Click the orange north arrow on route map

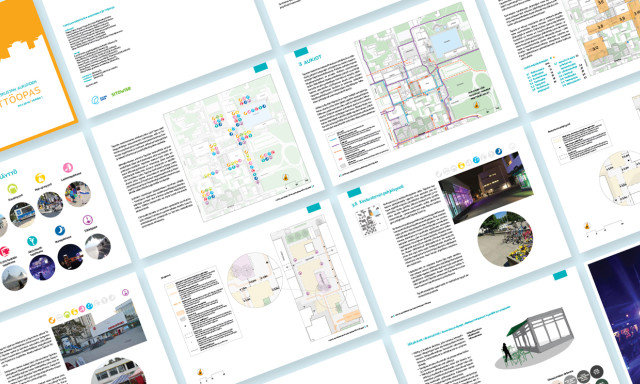(x=476, y=105)
